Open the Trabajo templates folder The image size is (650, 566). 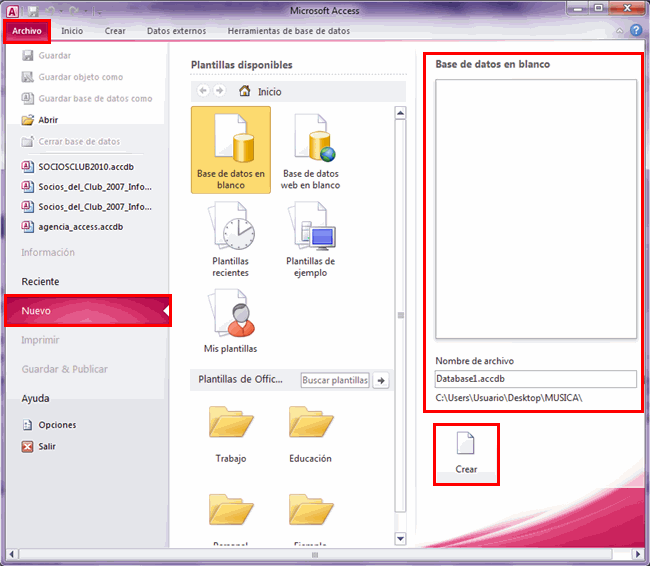(x=231, y=434)
